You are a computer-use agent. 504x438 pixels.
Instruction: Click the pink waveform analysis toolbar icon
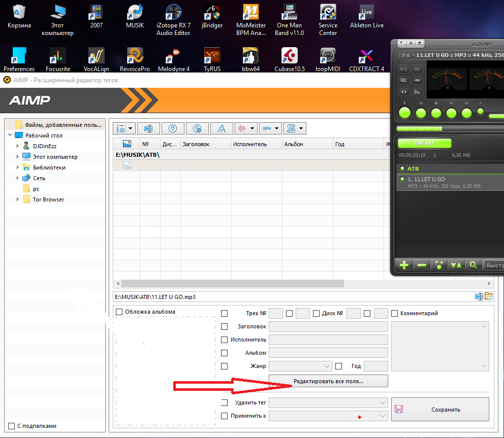(242, 128)
